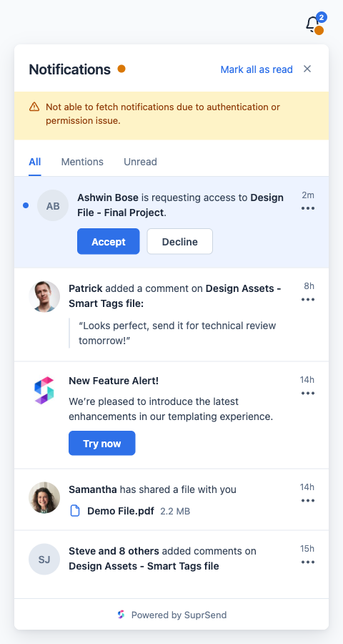This screenshot has width=343, height=644.
Task: Click the 2.2 MB file size label
Action: 175,512
